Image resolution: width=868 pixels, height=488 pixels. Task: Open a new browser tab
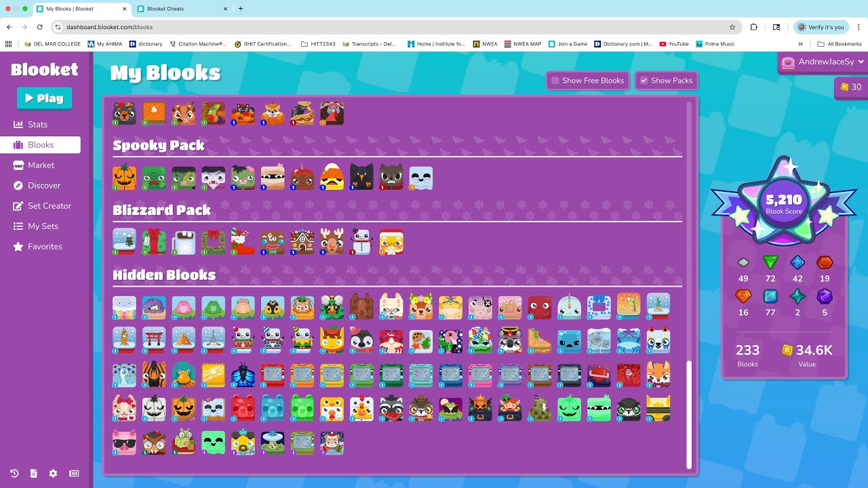click(241, 9)
